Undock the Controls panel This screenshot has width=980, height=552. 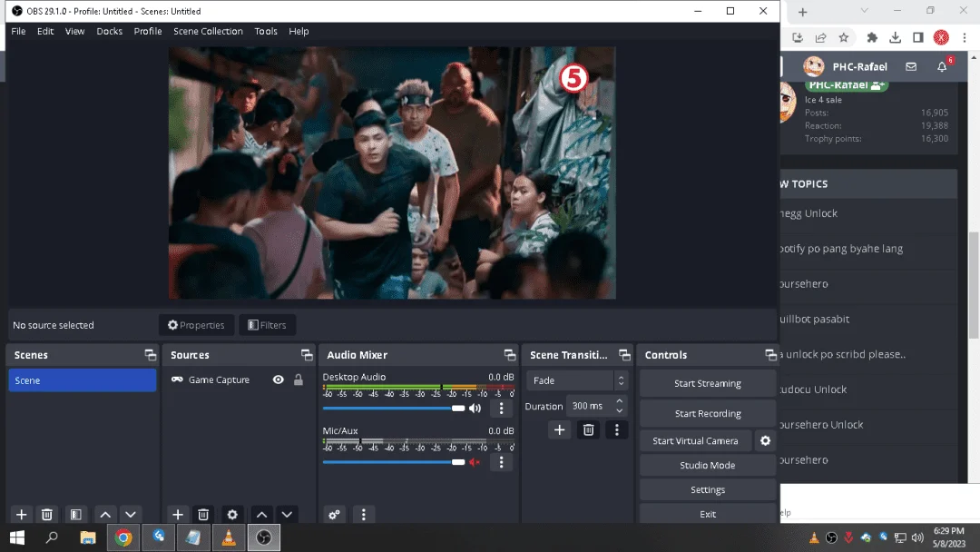click(x=770, y=355)
